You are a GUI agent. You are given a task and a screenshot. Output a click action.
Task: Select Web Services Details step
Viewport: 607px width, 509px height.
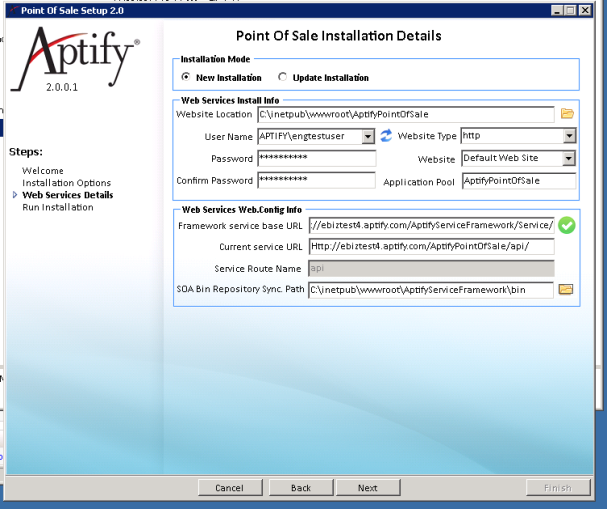point(68,195)
